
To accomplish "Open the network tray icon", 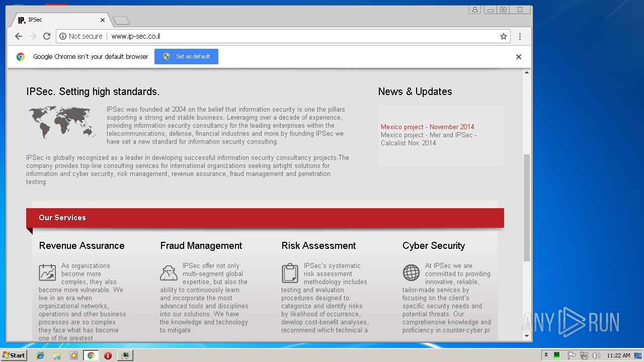I will click(x=584, y=355).
